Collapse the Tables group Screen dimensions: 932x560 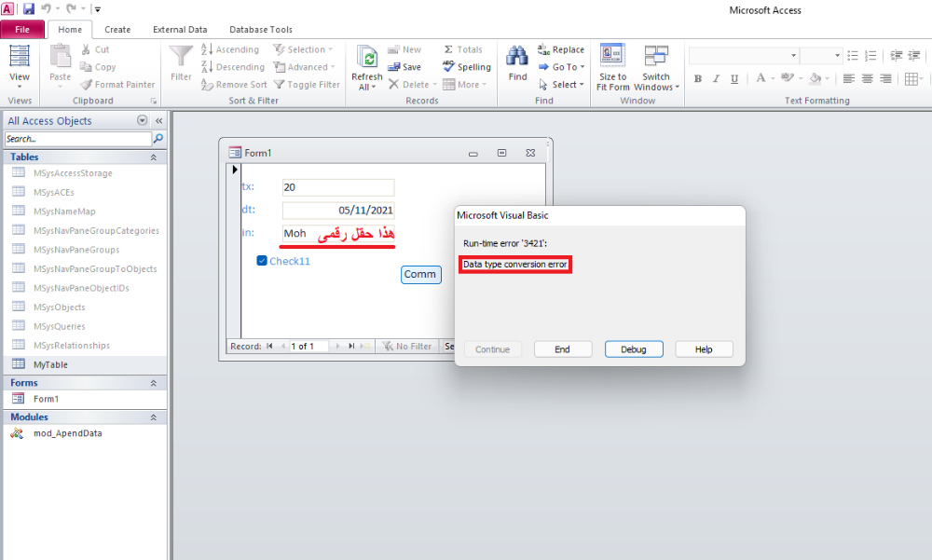pos(154,157)
